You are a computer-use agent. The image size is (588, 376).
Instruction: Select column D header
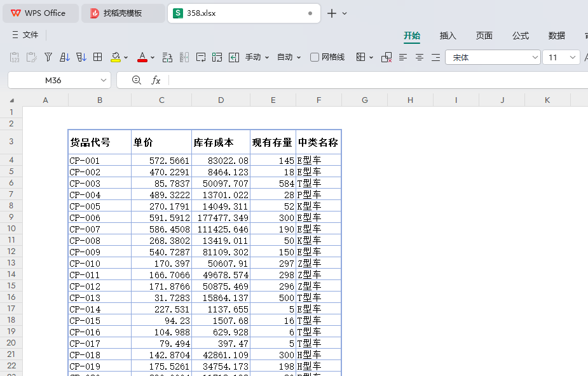[221, 100]
